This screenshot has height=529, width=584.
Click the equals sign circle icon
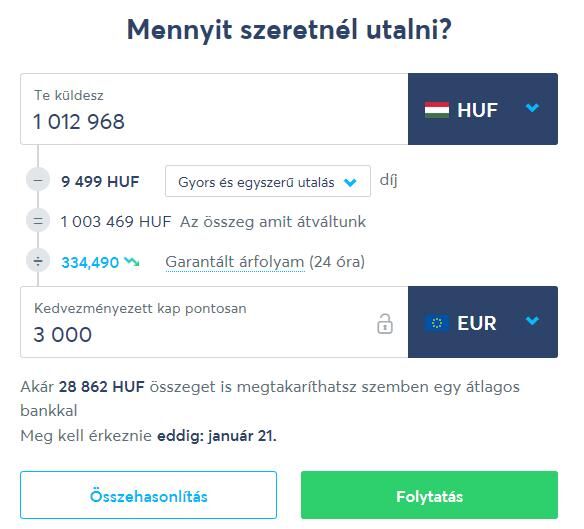pos(38,221)
